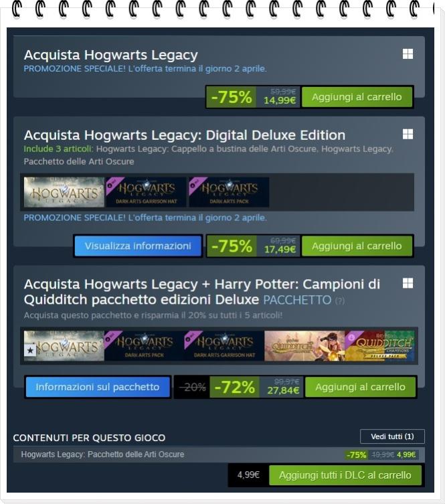Open Dark Arts Pack thumbnail in Quidditch bundle

click(145, 346)
